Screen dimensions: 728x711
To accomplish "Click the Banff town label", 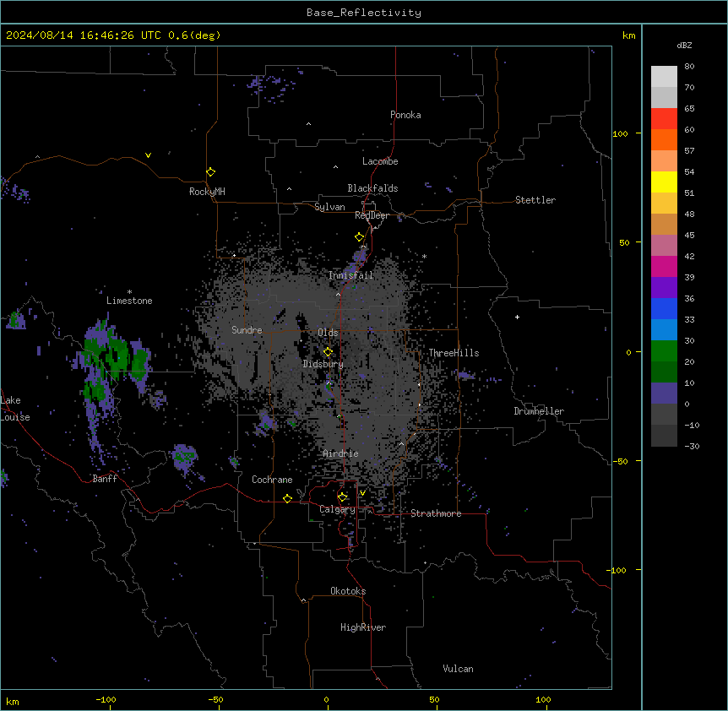I will (x=105, y=479).
